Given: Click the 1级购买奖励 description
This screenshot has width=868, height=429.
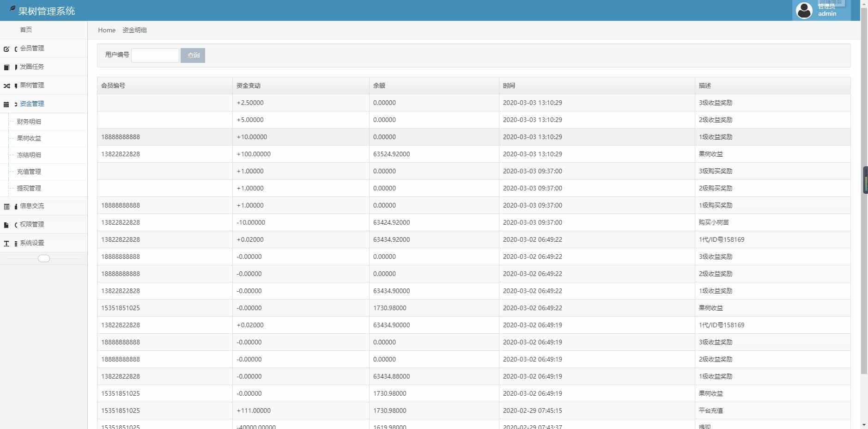Looking at the screenshot, I should coord(716,205).
